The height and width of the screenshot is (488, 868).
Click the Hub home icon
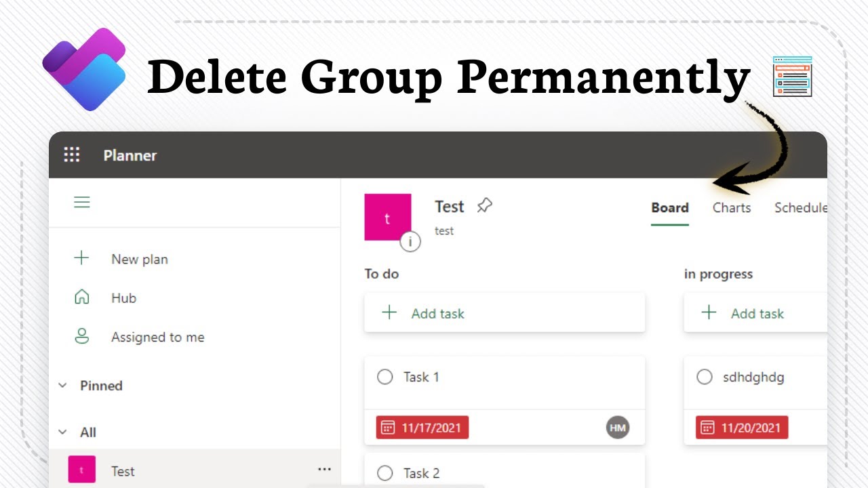tap(82, 298)
